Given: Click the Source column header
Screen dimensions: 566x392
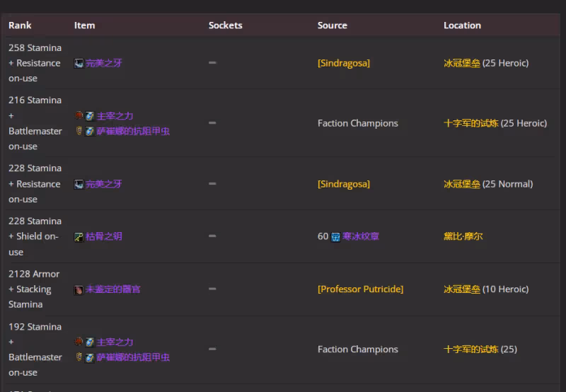Looking at the screenshot, I should coord(332,25).
